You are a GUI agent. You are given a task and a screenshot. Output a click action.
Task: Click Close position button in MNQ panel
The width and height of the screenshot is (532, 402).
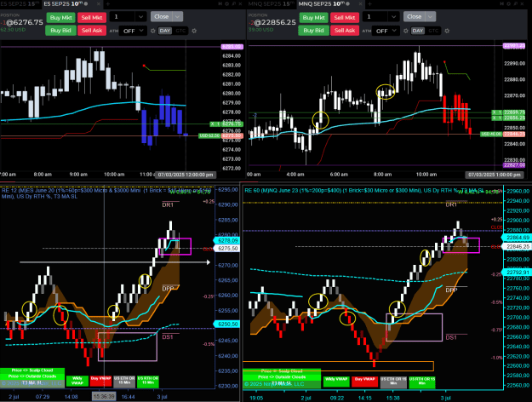coord(415,17)
